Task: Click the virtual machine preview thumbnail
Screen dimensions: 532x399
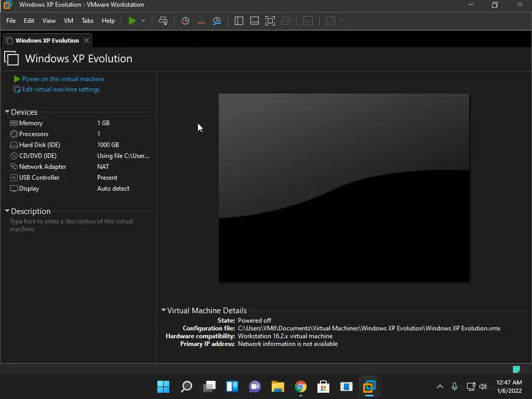Action: [x=344, y=187]
